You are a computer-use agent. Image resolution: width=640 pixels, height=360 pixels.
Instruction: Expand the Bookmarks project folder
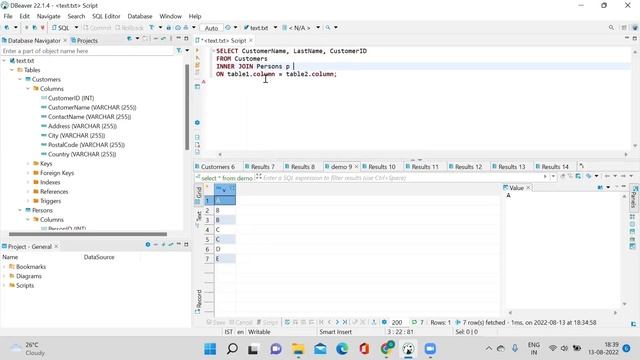click(4, 267)
